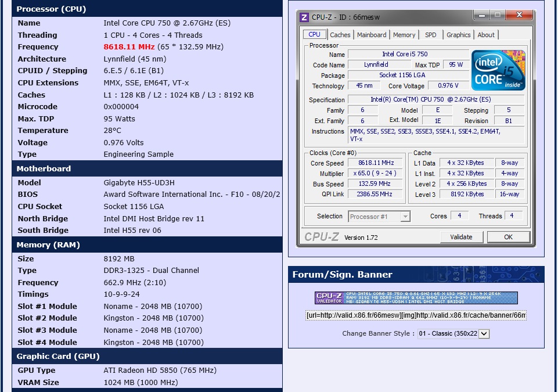
Task: Switch to the Memory tab
Action: (404, 34)
